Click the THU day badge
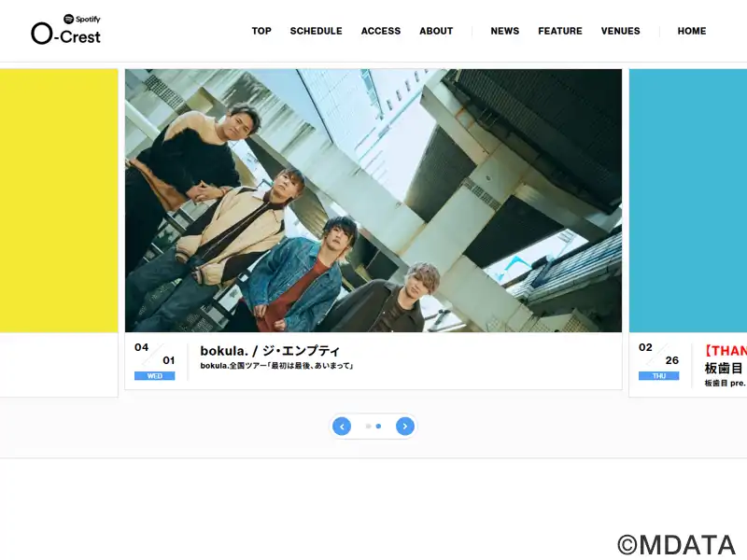The width and height of the screenshot is (747, 560). click(x=659, y=376)
